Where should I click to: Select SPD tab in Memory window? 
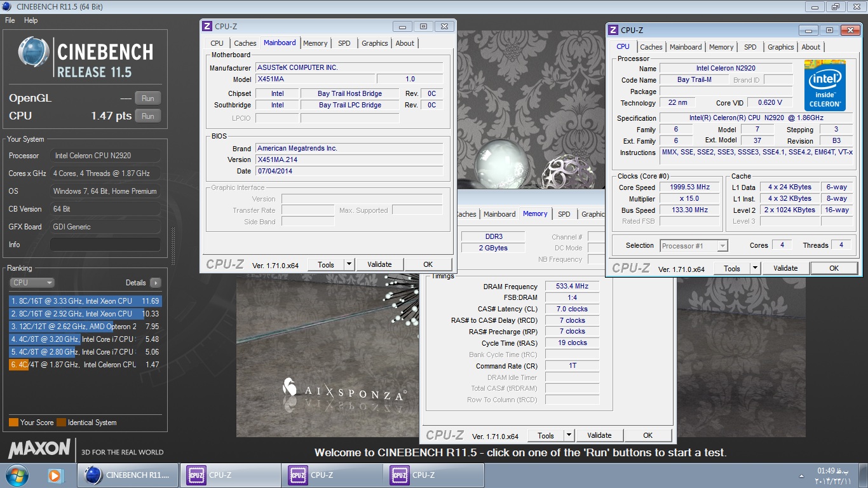coord(564,214)
